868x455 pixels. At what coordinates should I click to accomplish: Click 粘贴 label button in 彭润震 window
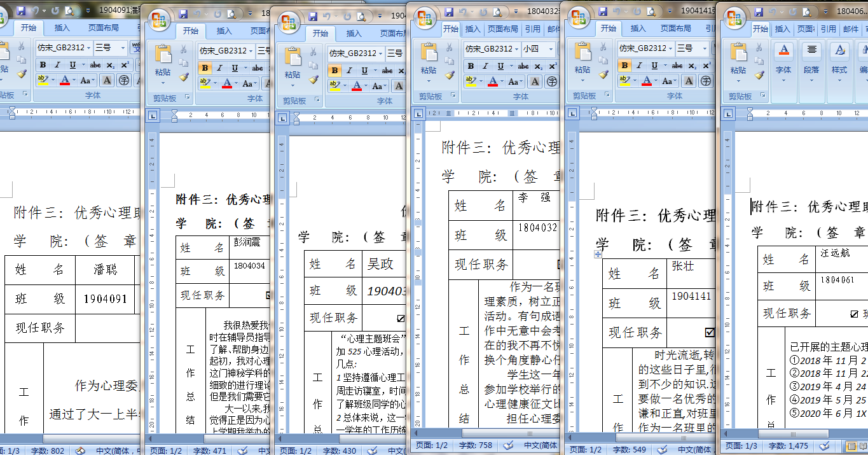pos(163,73)
